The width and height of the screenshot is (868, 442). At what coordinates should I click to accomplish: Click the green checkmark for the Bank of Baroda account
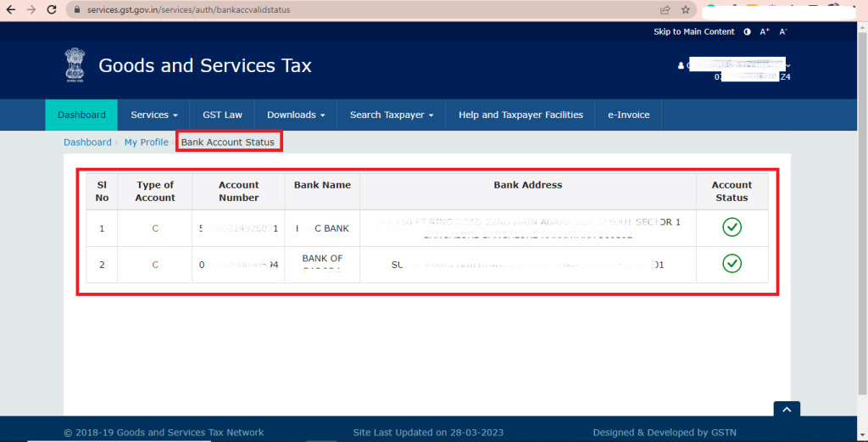(x=732, y=264)
